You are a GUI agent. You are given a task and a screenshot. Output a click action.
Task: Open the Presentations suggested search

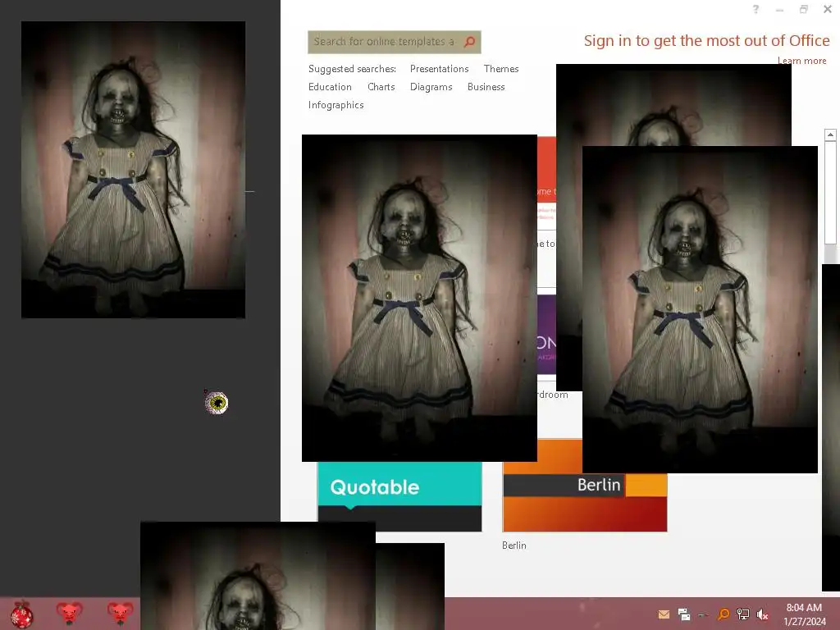pos(440,69)
